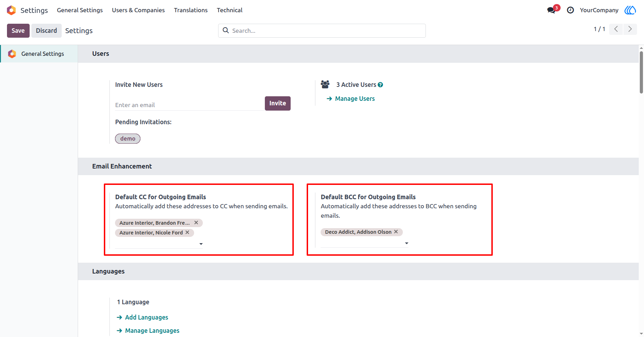Viewport: 644px width, 337px height.
Task: Click the 'Pending Invitations:' label
Action: [x=143, y=122]
